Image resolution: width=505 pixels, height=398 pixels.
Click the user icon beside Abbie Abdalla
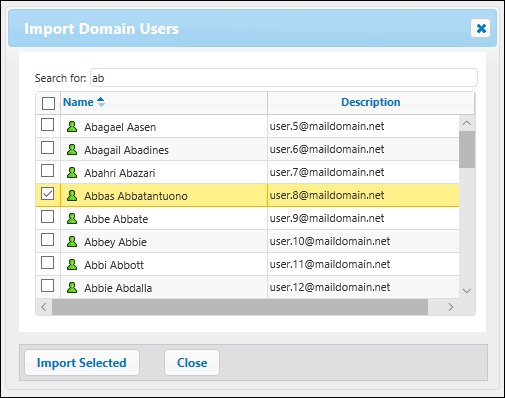[72, 288]
